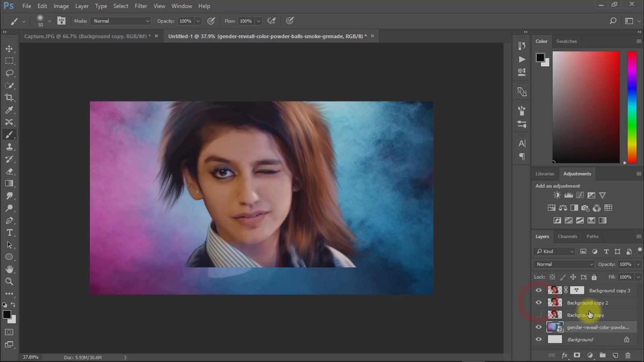Screen dimensions: 644x362
Task: Select the Crop tool
Action: pos(10,98)
